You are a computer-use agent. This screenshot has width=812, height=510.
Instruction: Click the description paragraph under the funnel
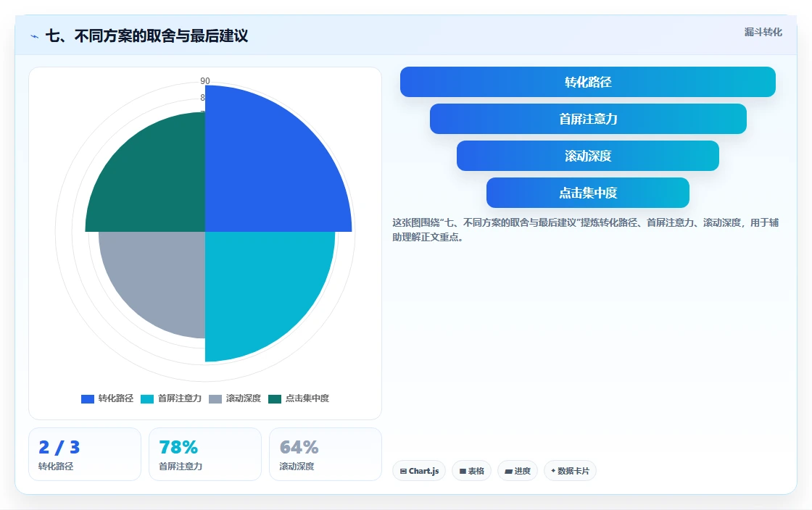[585, 230]
